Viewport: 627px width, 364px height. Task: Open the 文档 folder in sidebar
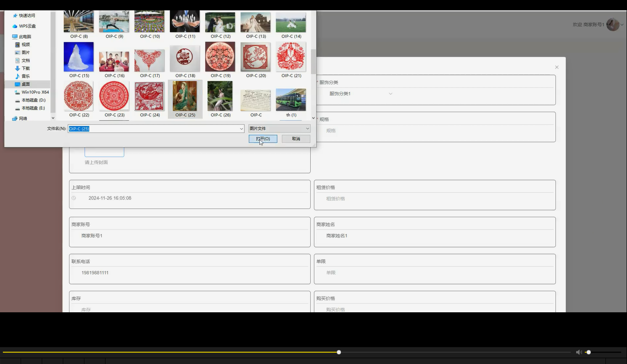22,60
